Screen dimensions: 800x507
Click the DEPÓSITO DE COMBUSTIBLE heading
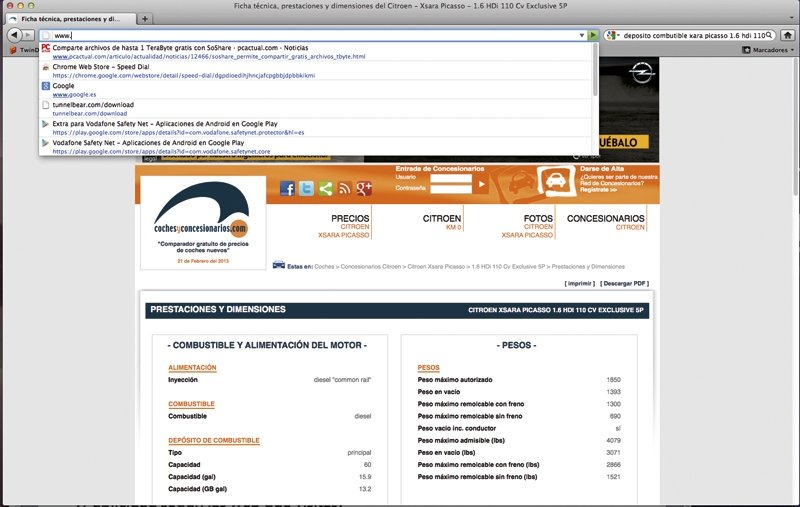pos(214,441)
